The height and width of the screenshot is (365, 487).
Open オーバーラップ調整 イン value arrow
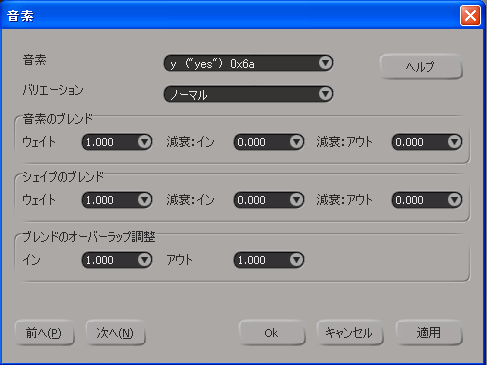[x=144, y=260]
